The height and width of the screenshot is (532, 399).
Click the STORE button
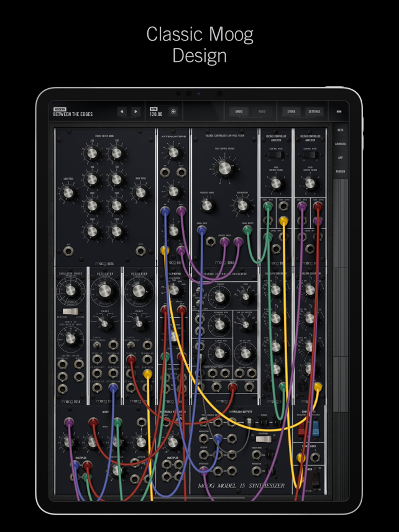pyautogui.click(x=291, y=111)
